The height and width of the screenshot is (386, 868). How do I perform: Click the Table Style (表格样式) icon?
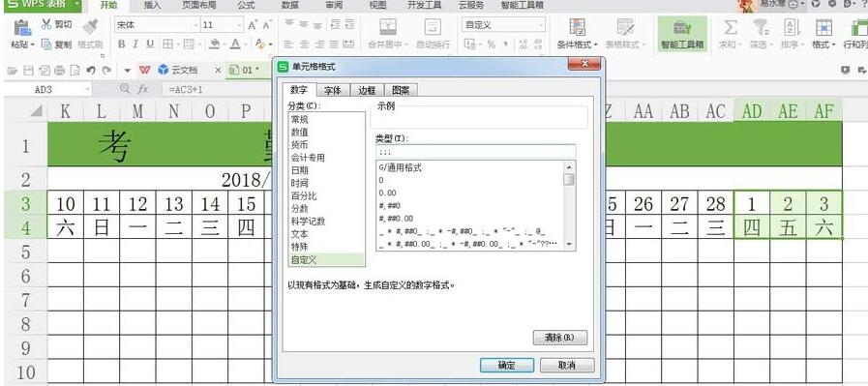pyautogui.click(x=625, y=26)
